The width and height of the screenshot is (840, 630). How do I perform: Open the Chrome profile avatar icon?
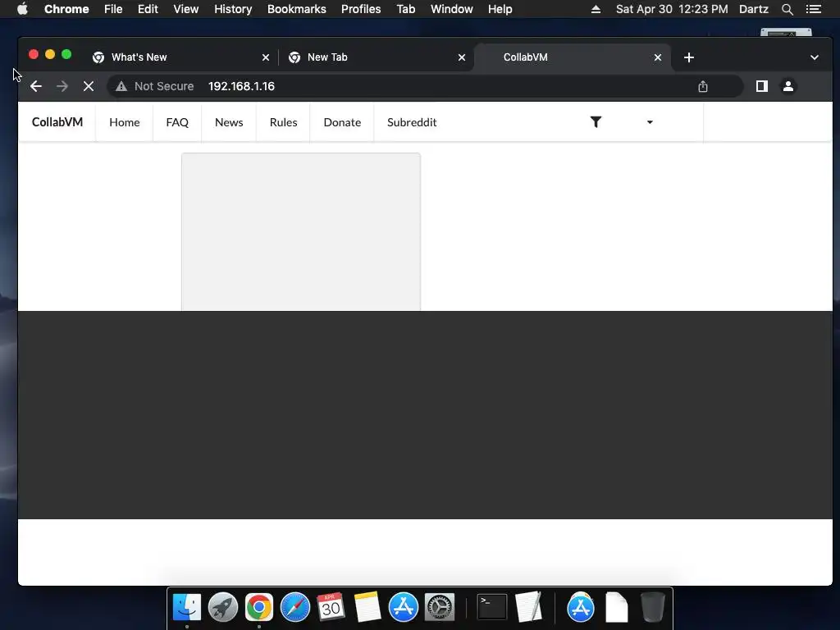[788, 86]
